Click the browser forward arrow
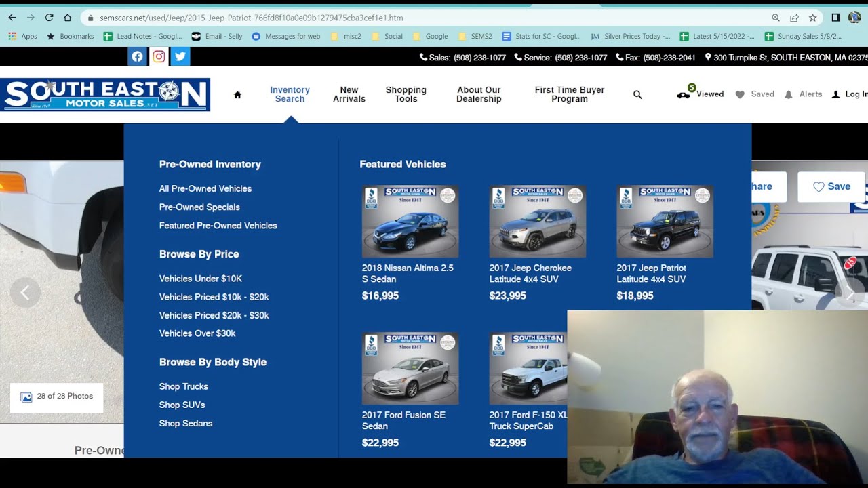868x488 pixels. coord(31,18)
